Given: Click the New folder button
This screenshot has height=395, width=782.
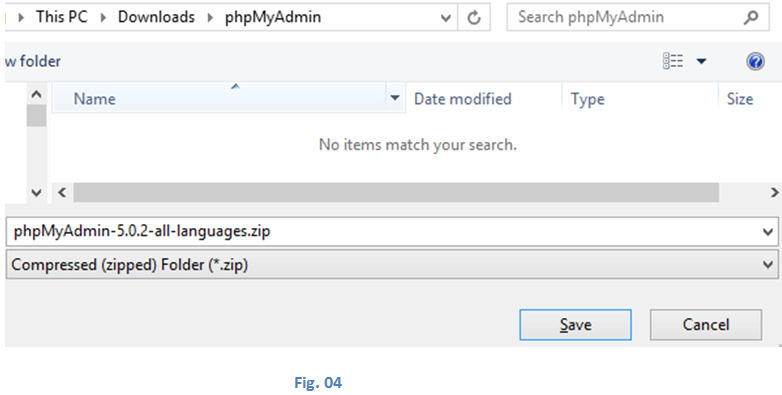Looking at the screenshot, I should pos(33,61).
